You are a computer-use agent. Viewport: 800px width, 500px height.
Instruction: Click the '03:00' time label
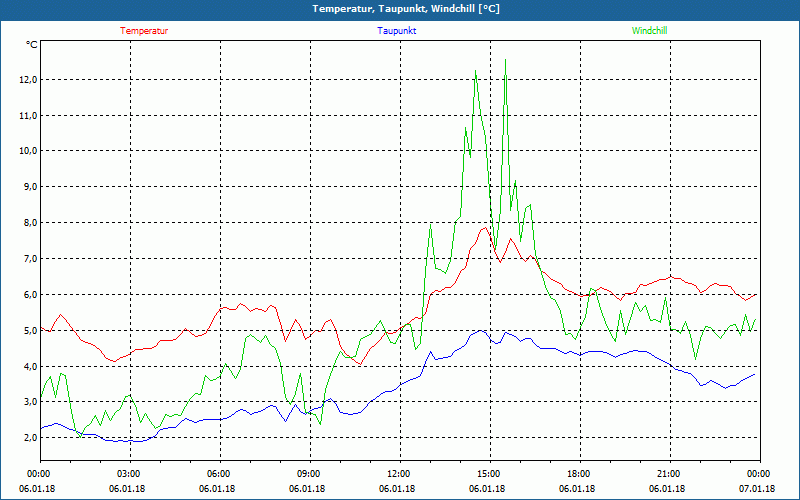(131, 474)
